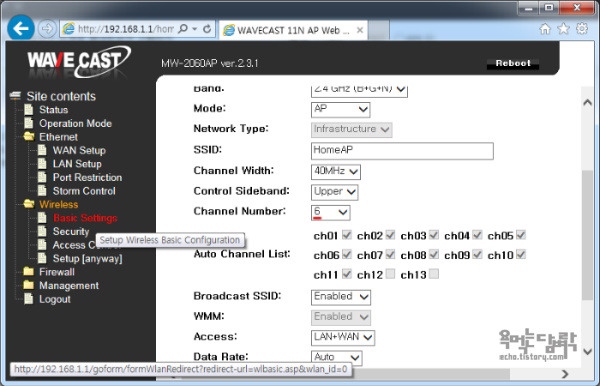Open the Channel Width dropdown

tap(336, 171)
